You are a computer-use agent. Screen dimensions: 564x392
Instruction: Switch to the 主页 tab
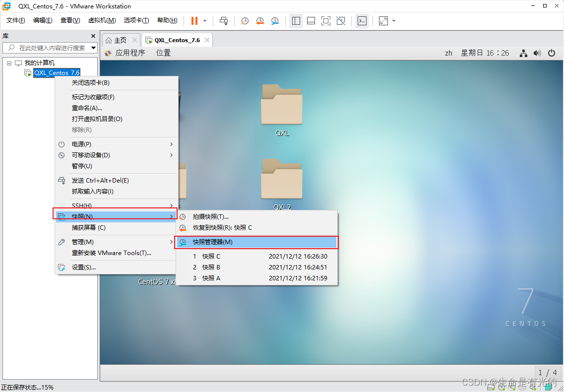pyautogui.click(x=120, y=40)
